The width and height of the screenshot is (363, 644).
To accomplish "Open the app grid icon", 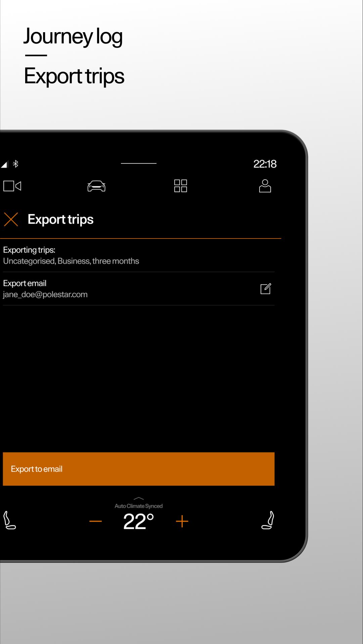I will 181,186.
